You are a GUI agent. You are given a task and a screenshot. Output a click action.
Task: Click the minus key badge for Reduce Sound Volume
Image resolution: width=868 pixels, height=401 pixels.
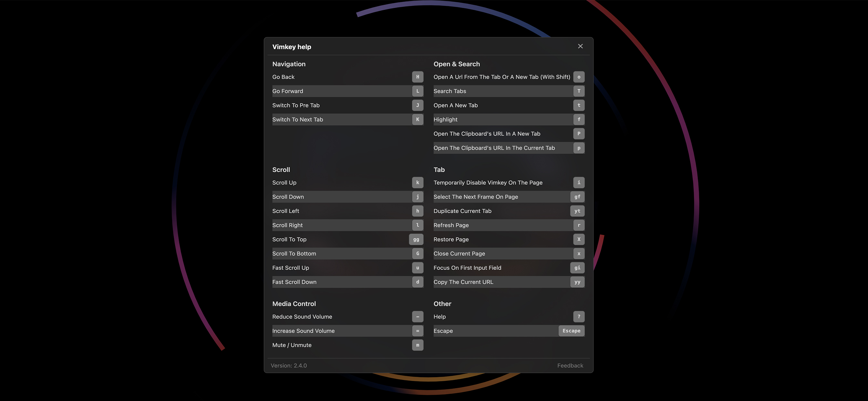point(418,316)
